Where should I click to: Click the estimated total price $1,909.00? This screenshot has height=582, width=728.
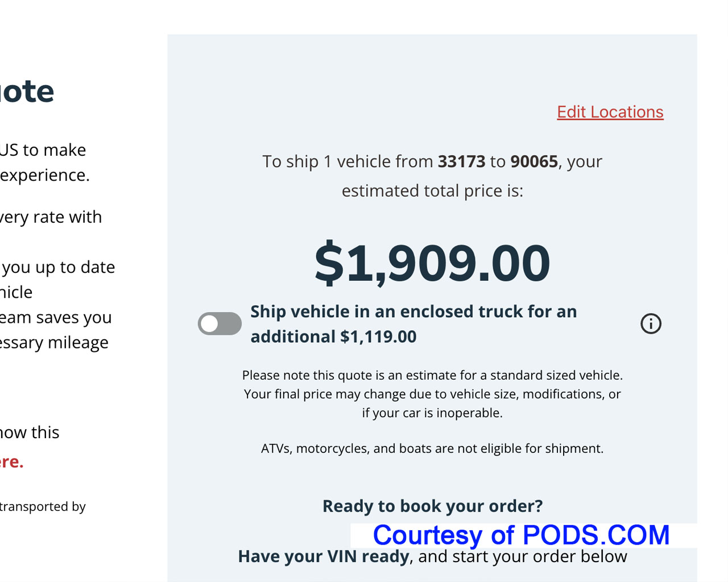[x=432, y=261]
